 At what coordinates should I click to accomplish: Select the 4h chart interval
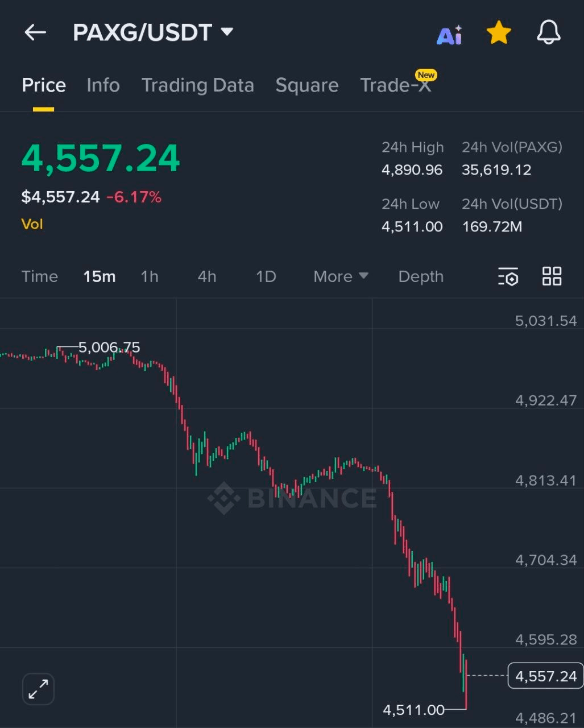pyautogui.click(x=206, y=276)
